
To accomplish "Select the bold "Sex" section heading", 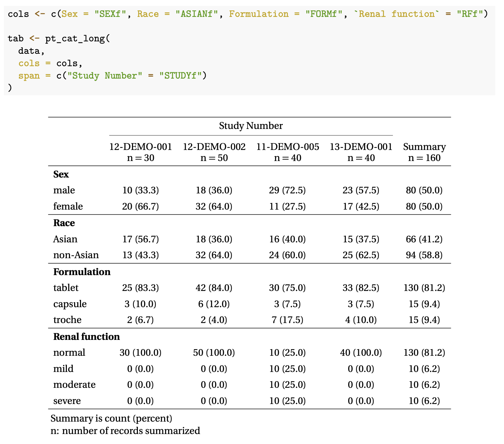I will (61, 174).
